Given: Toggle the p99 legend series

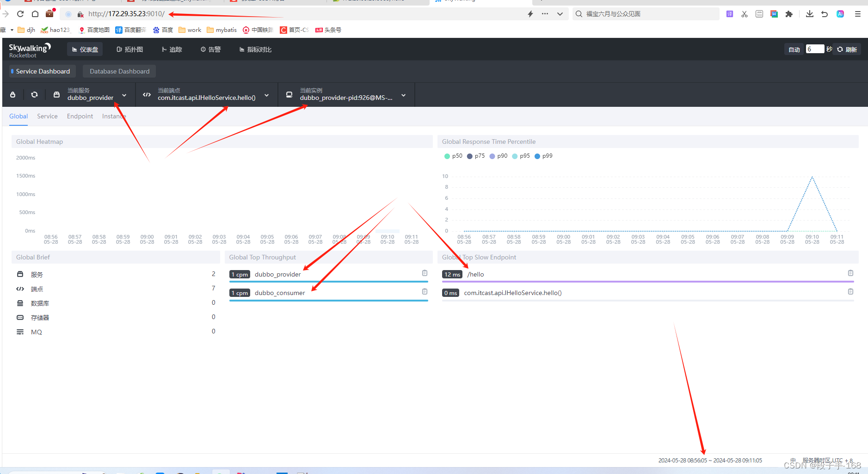Looking at the screenshot, I should (x=543, y=156).
